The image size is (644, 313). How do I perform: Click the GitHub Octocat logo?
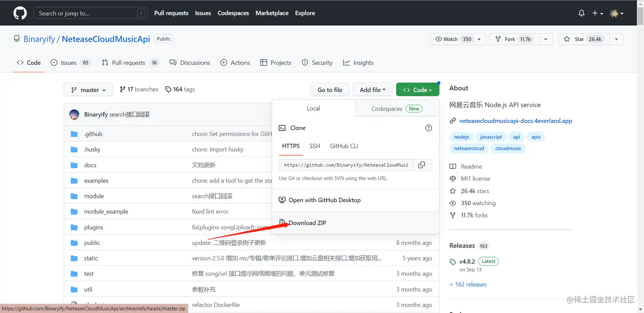point(20,13)
